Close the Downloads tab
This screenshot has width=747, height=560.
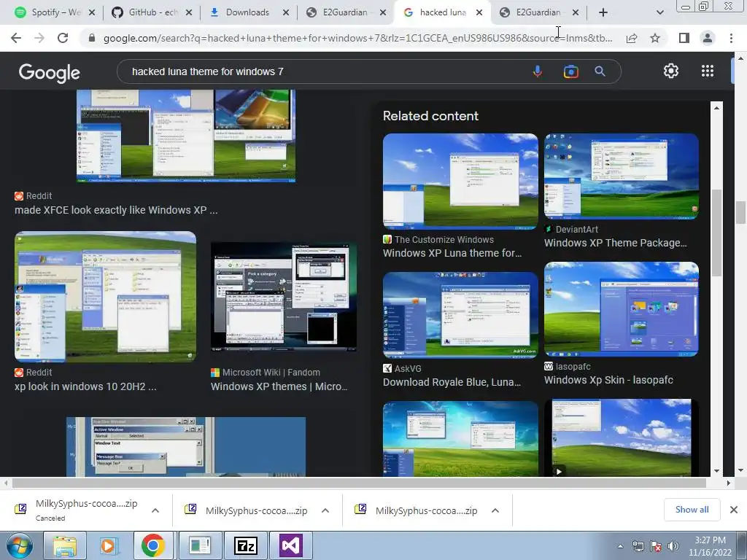click(x=286, y=13)
